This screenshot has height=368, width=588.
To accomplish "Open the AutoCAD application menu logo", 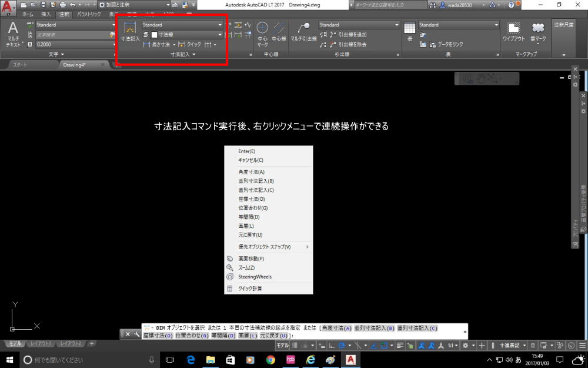I will pos(8,8).
